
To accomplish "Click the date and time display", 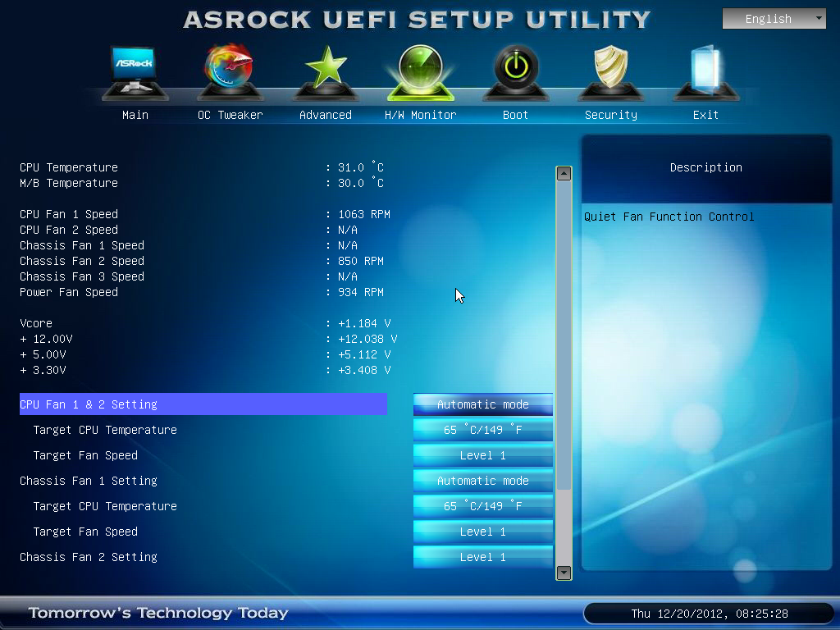I will click(710, 614).
